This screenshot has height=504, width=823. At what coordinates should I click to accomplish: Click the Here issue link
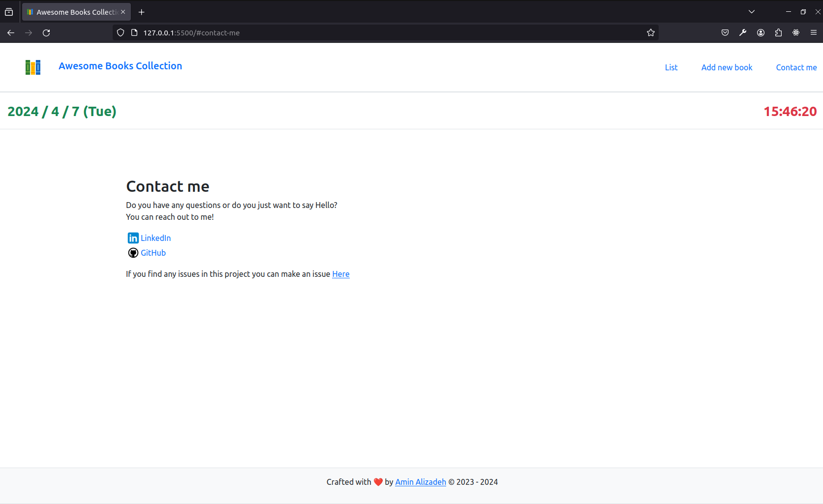point(341,274)
